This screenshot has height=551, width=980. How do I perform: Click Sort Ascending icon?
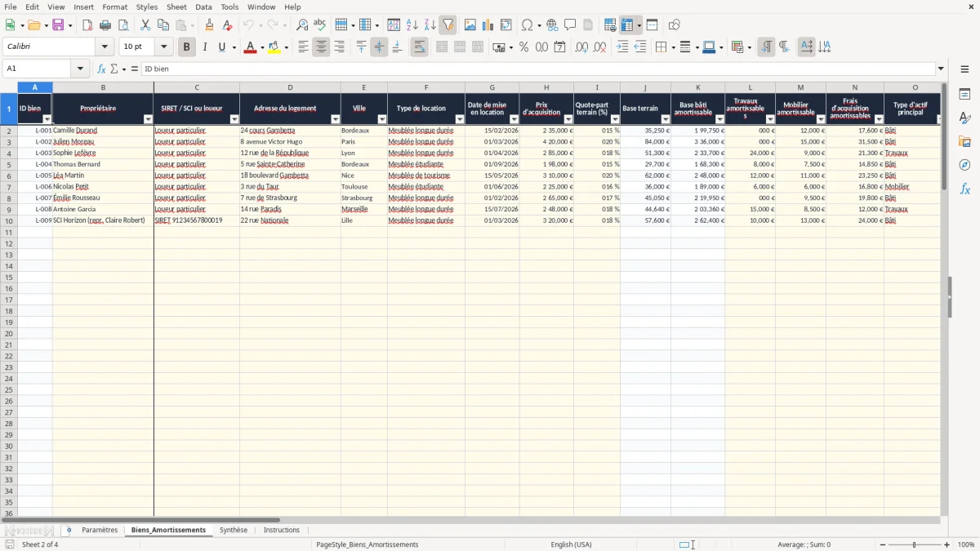click(412, 25)
